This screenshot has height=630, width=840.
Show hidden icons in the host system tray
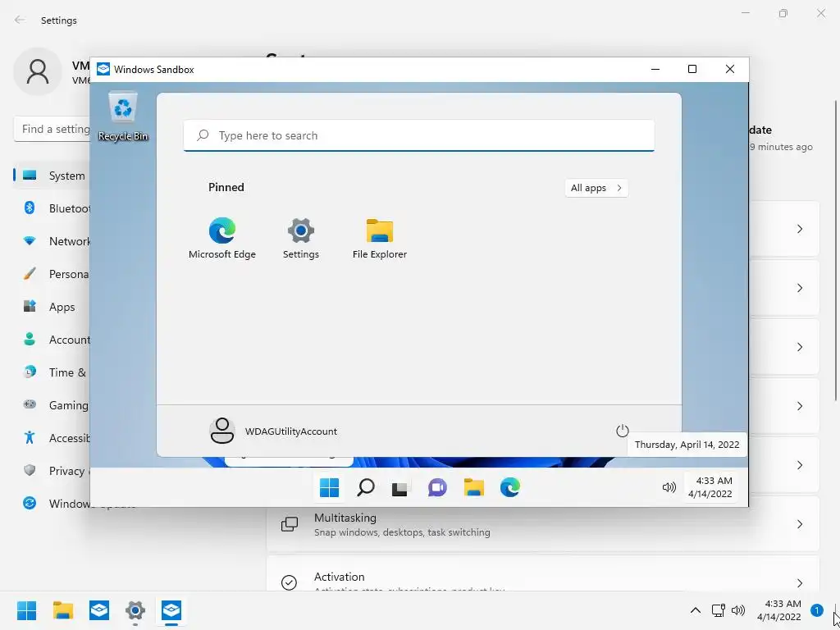click(696, 610)
